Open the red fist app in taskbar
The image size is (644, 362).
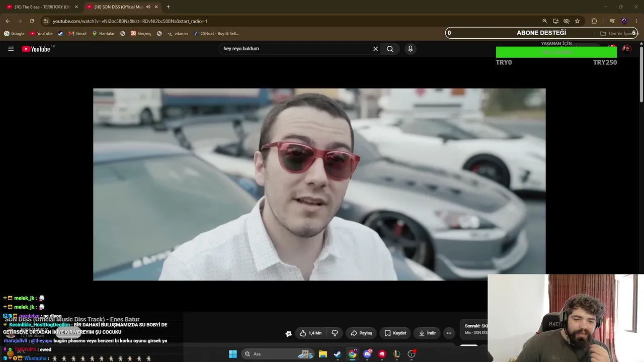382,354
